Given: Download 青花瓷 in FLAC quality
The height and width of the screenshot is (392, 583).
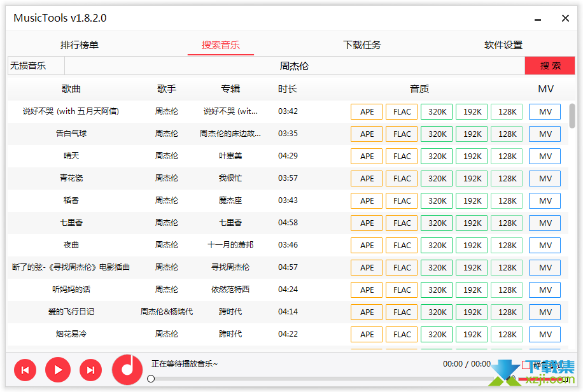Looking at the screenshot, I should (x=402, y=179).
